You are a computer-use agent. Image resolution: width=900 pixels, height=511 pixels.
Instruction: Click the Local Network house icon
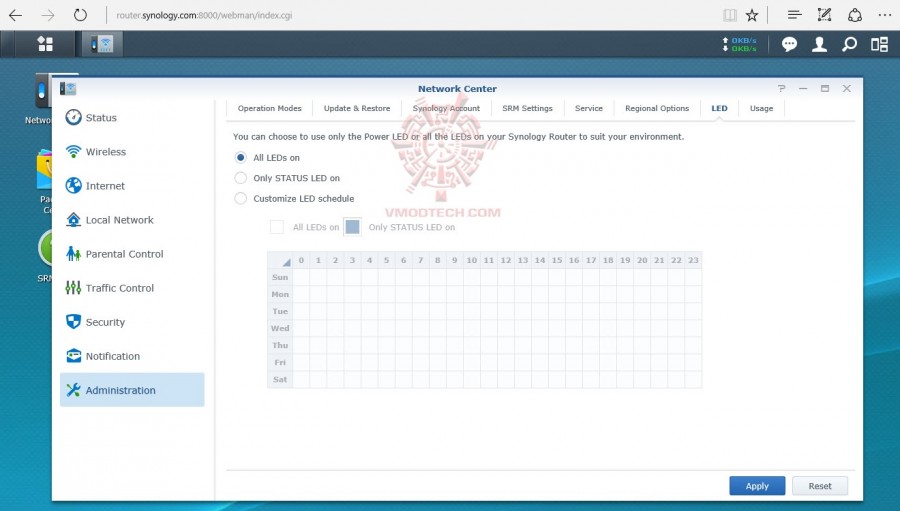[x=73, y=219]
